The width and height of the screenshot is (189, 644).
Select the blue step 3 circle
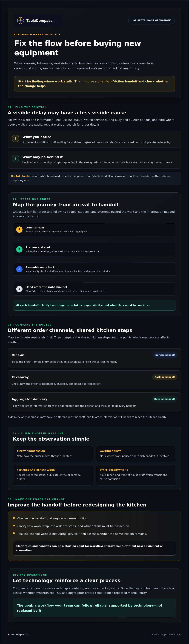19,269
